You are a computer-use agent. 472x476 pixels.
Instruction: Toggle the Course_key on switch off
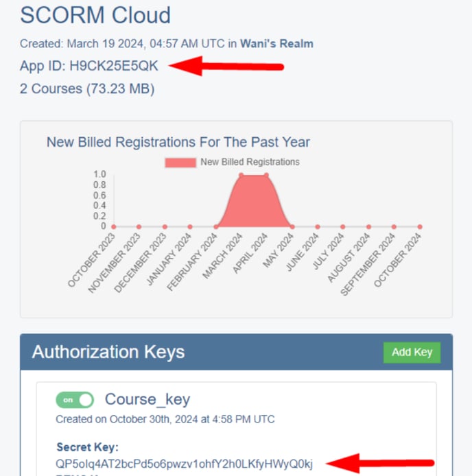tap(75, 400)
